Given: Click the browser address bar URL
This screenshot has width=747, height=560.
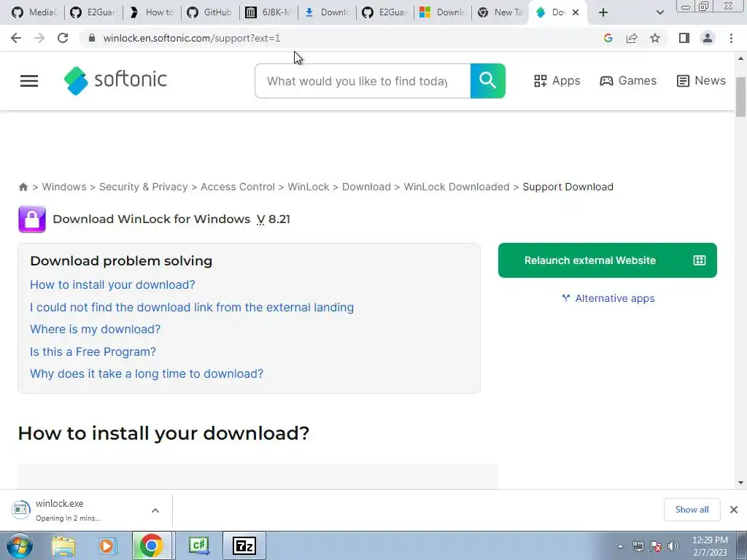Looking at the screenshot, I should [x=192, y=38].
